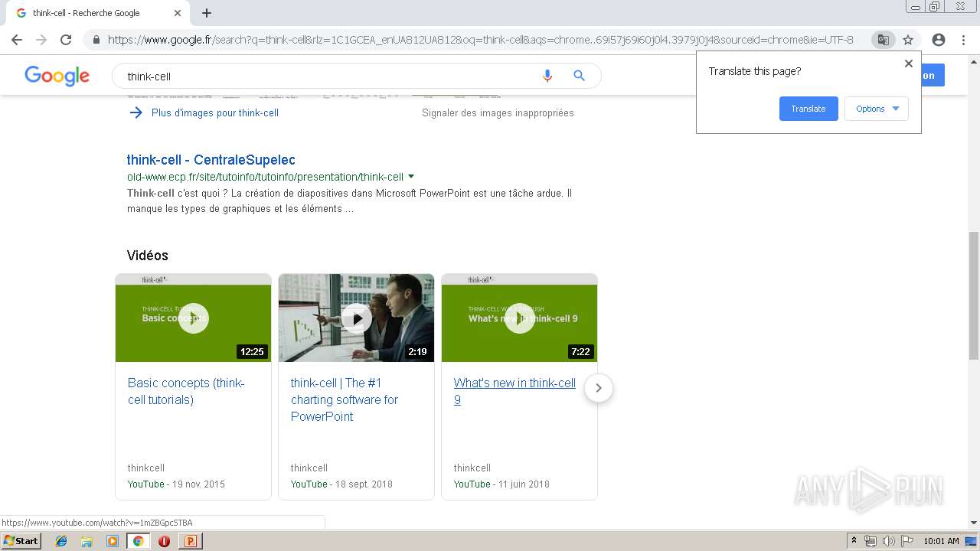Click YouTube - 18 sept. 2018 text
This screenshot has width=980, height=551.
(341, 484)
